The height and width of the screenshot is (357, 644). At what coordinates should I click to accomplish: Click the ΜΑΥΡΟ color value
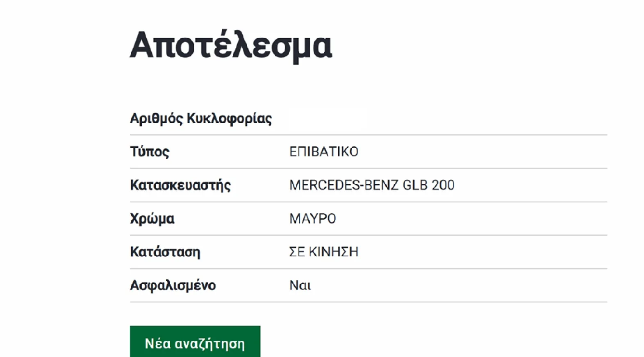pos(312,218)
